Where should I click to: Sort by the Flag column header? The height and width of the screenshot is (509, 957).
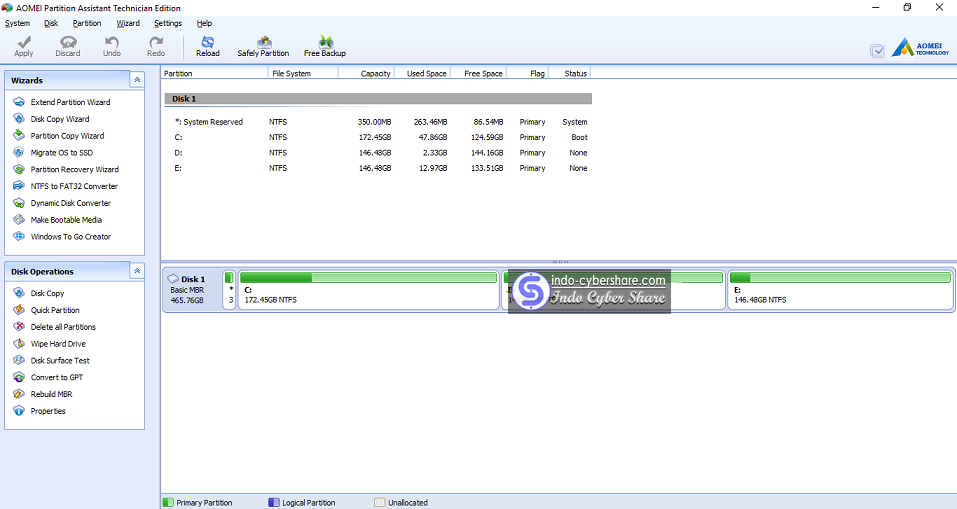pyautogui.click(x=528, y=73)
